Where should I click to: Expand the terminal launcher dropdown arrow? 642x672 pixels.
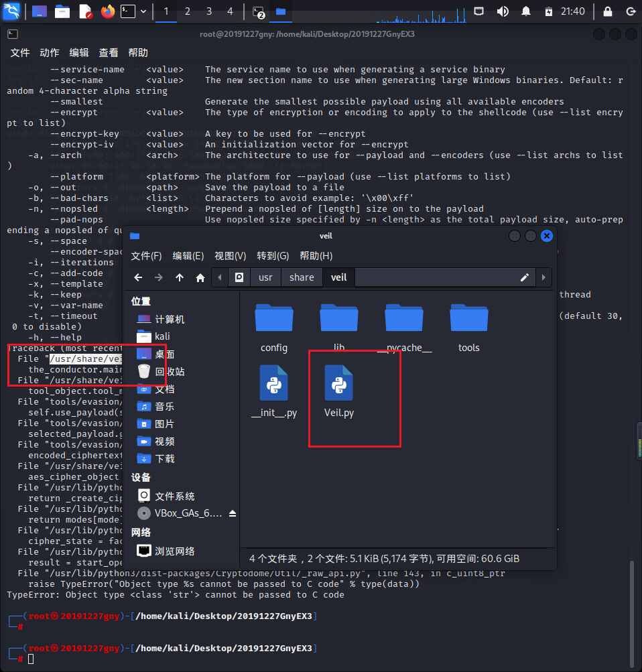click(143, 11)
